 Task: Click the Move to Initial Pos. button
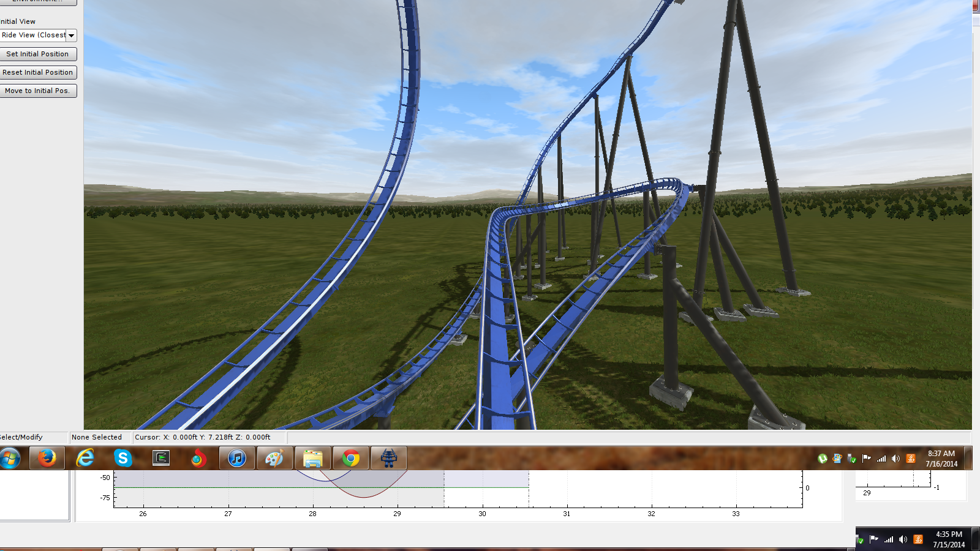click(x=38, y=91)
